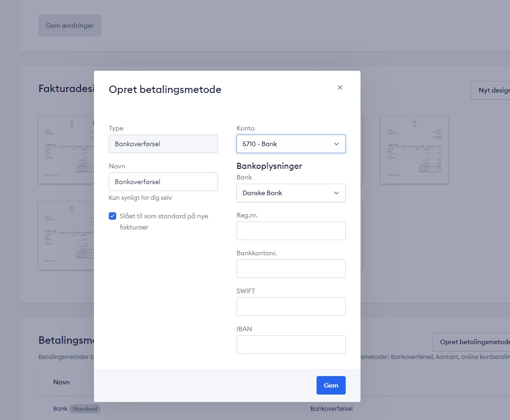Viewport: 510px width, 420px height.
Task: Click background Opret betalingsmetode button
Action: [471, 342]
